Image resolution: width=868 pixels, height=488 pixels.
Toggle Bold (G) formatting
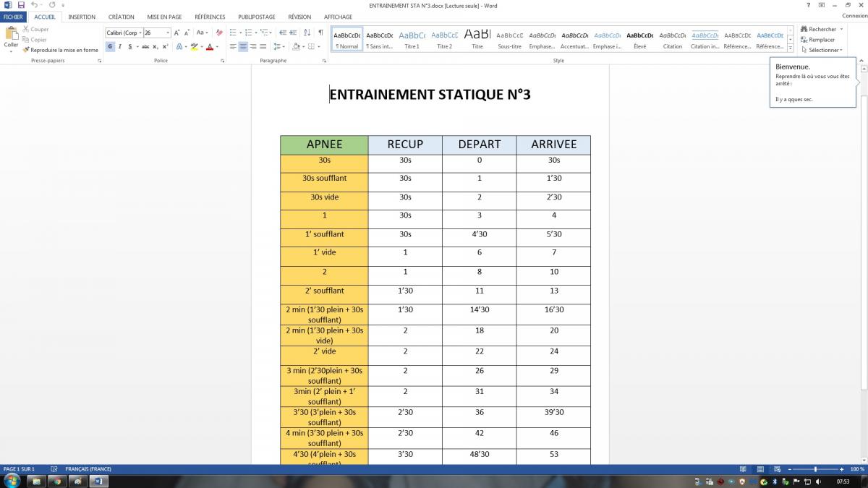110,46
